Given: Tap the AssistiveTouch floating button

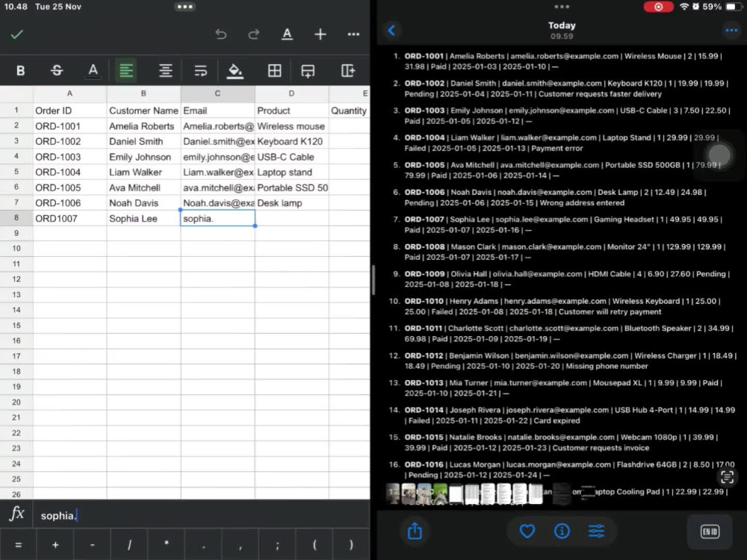Looking at the screenshot, I should click(x=719, y=155).
